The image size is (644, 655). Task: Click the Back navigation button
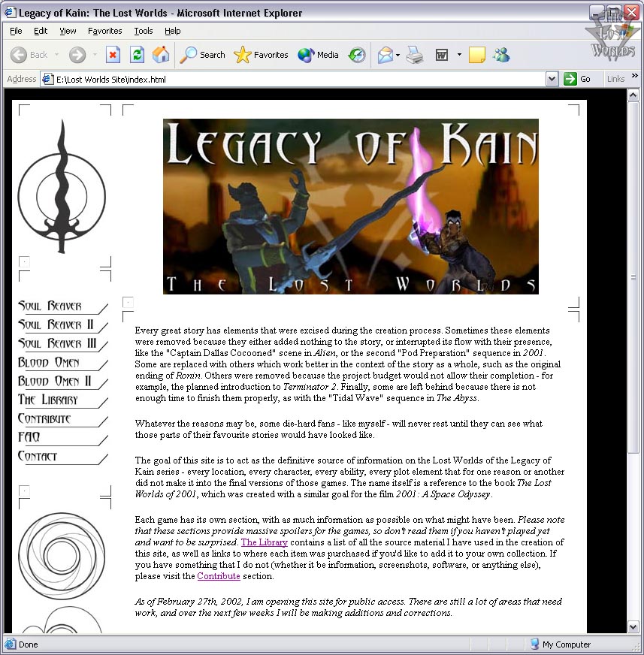(x=29, y=55)
